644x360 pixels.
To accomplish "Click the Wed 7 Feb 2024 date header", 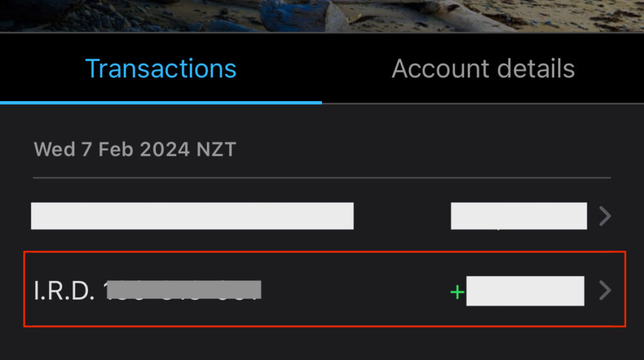I will (x=134, y=150).
